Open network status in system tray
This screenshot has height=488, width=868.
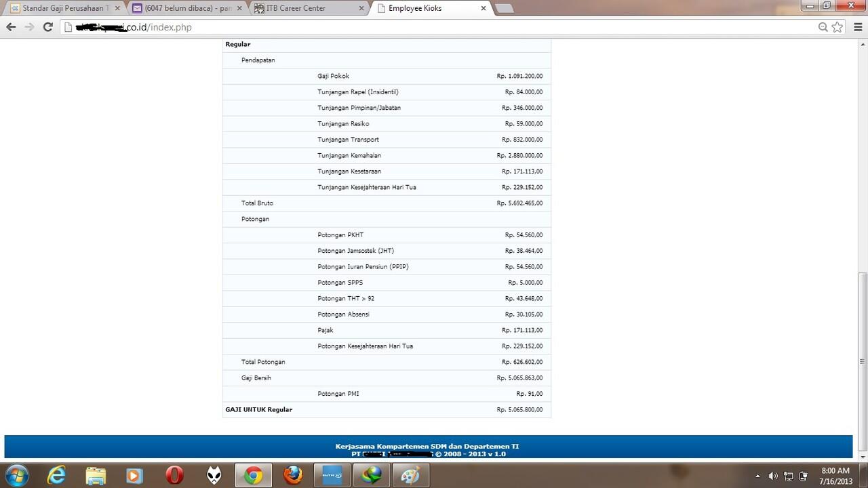pos(788,476)
